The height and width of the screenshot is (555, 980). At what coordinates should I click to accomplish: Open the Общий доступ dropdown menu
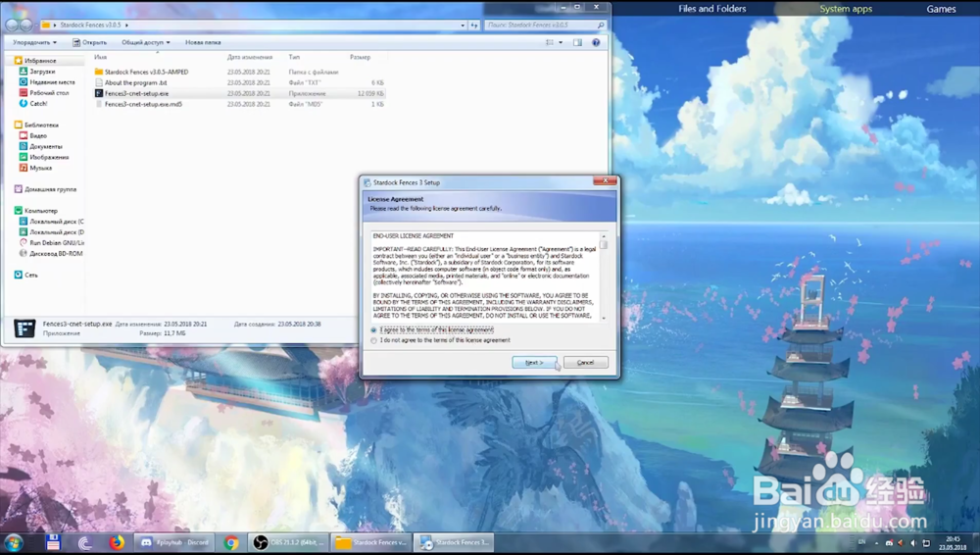[146, 42]
